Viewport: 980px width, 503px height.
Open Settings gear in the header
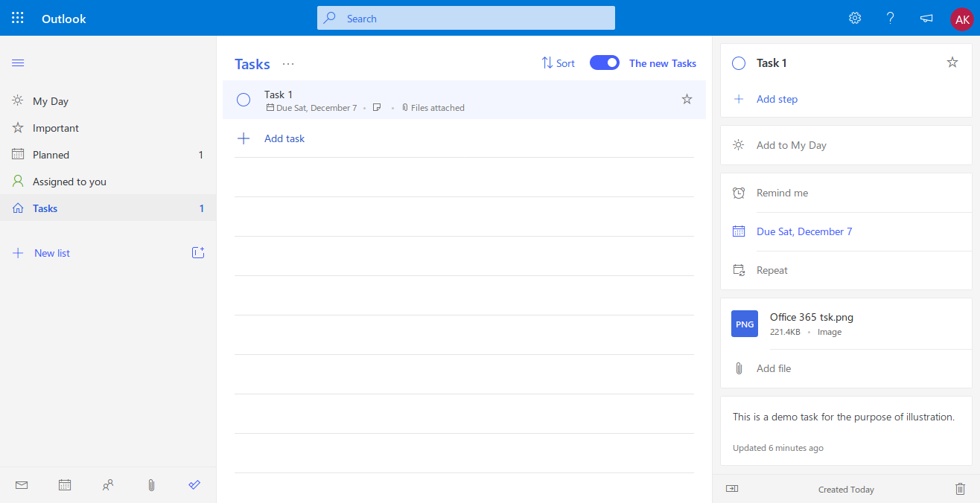(x=855, y=18)
